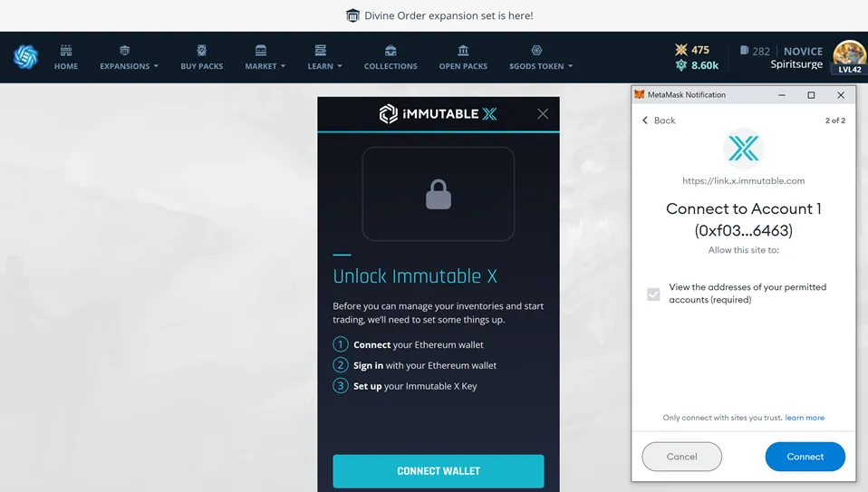Click the Collections chest icon

point(391,51)
